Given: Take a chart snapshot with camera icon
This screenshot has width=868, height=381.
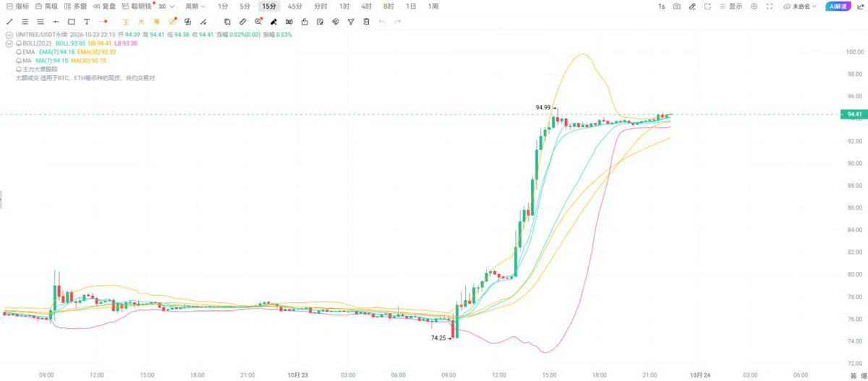Looking at the screenshot, I should coord(676,6).
